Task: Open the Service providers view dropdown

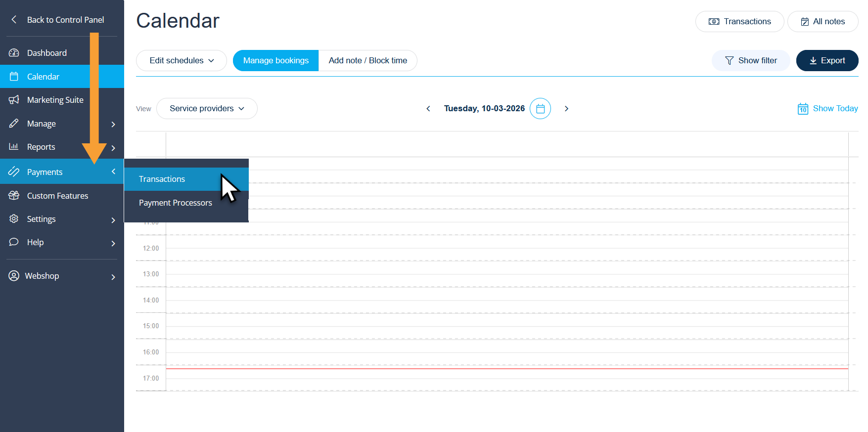Action: click(207, 109)
